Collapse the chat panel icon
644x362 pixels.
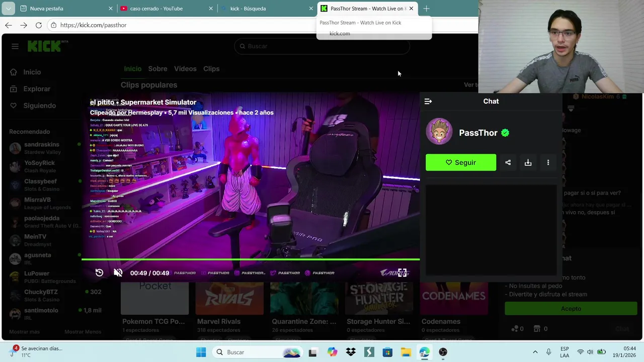[428, 101]
